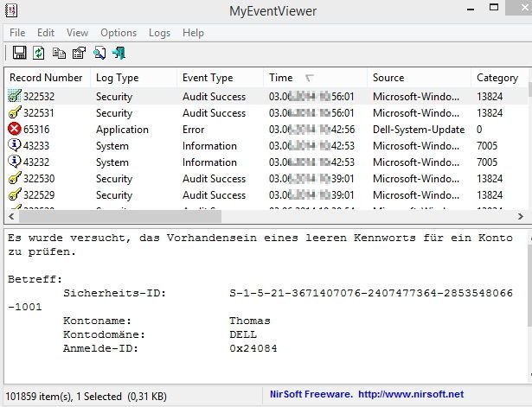Click the Kontoname value Thomas

(x=250, y=321)
